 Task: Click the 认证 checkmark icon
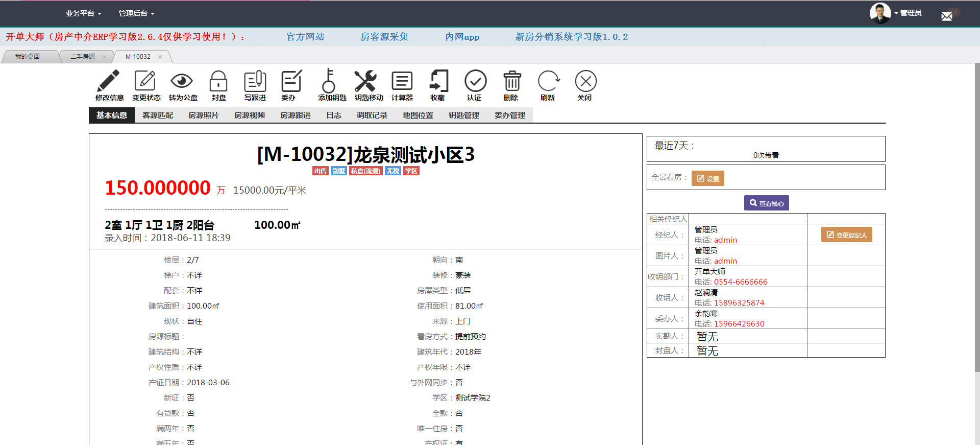coord(476,81)
